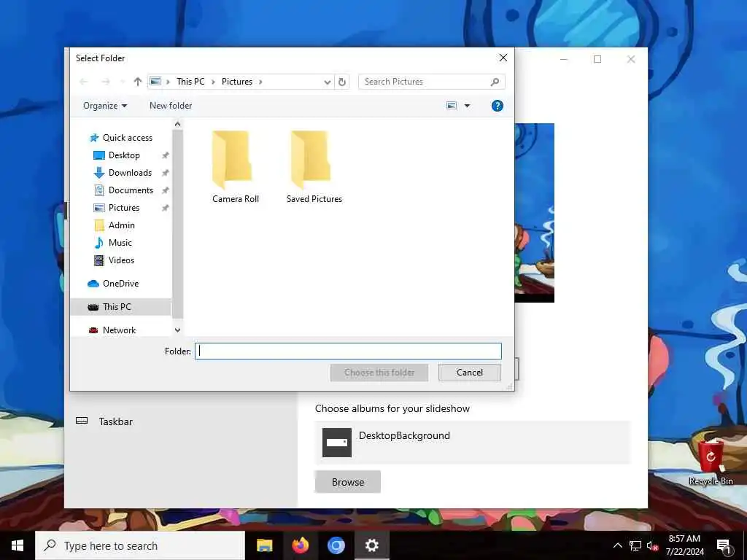Expand chevron after Pictures in address bar
The width and height of the screenshot is (747, 560).
click(260, 82)
